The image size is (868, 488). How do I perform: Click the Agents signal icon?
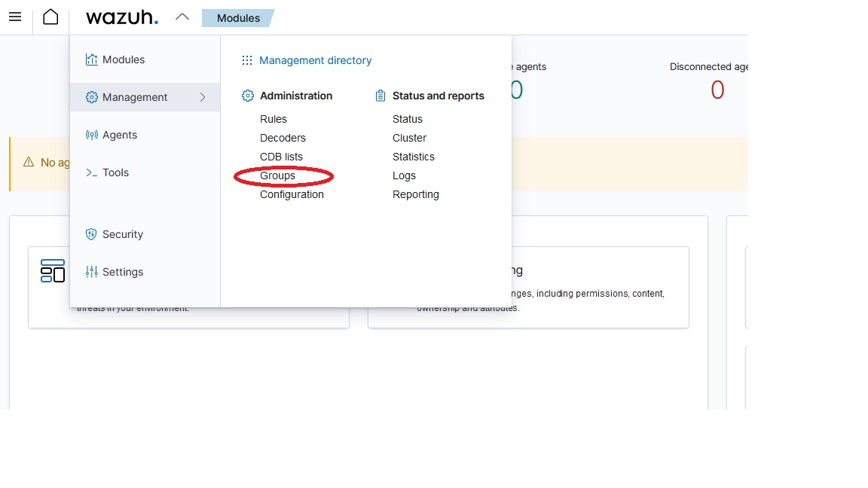point(91,134)
